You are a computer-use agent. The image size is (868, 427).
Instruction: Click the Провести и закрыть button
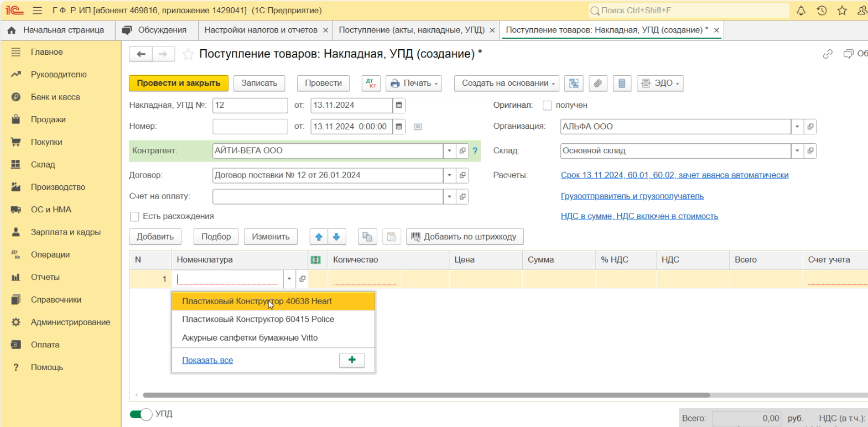178,84
